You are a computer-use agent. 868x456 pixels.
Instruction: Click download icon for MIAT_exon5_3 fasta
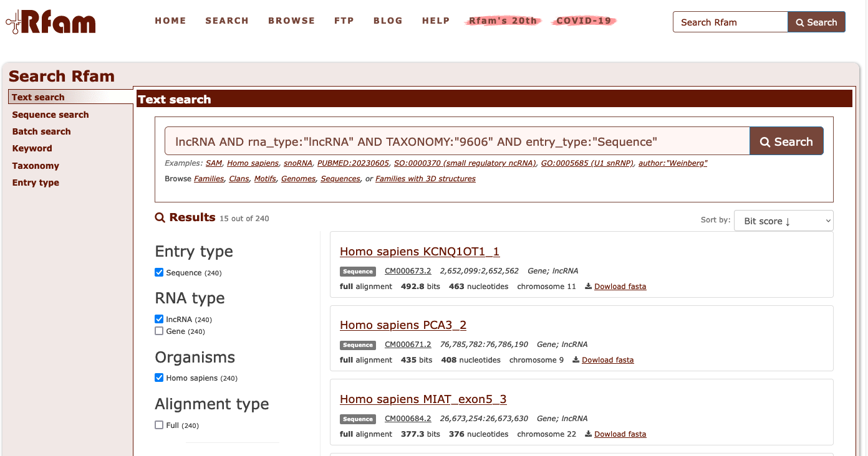588,434
